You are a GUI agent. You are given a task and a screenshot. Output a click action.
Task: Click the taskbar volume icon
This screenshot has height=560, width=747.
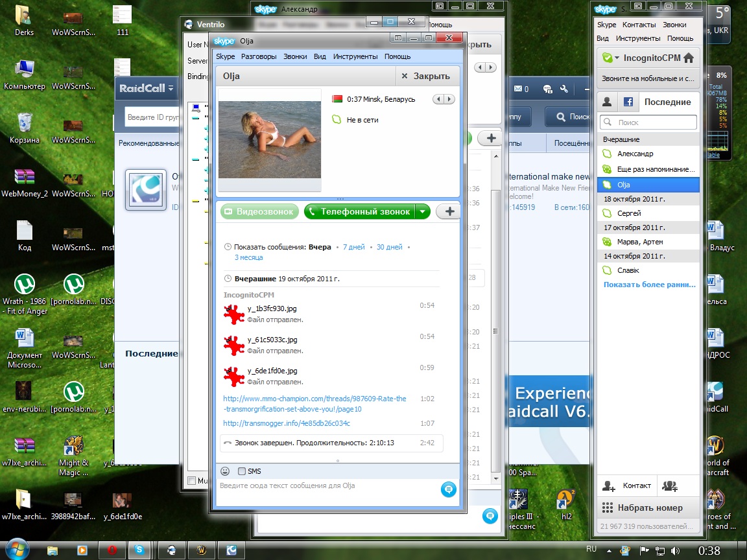click(x=675, y=551)
